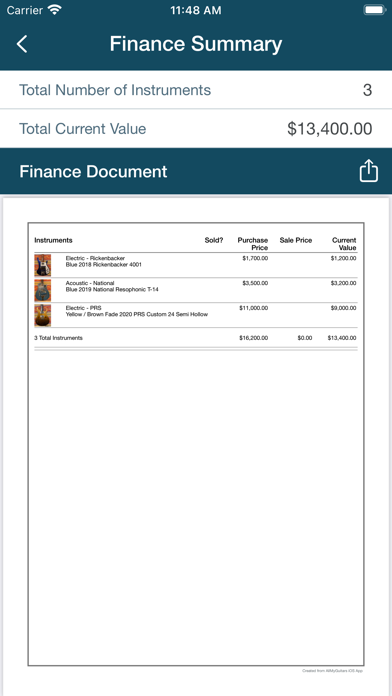Image resolution: width=392 pixels, height=696 pixels.
Task: Tap the Carrier label in status bar
Action: click(25, 10)
